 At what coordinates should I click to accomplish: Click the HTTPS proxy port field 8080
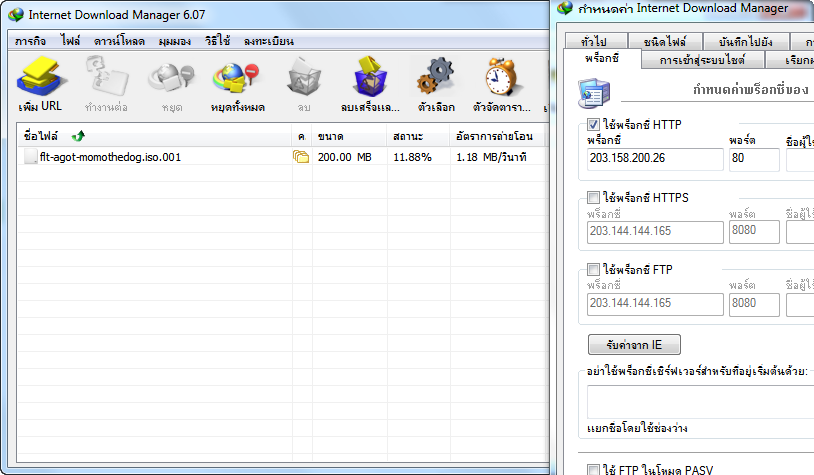pyautogui.click(x=754, y=232)
